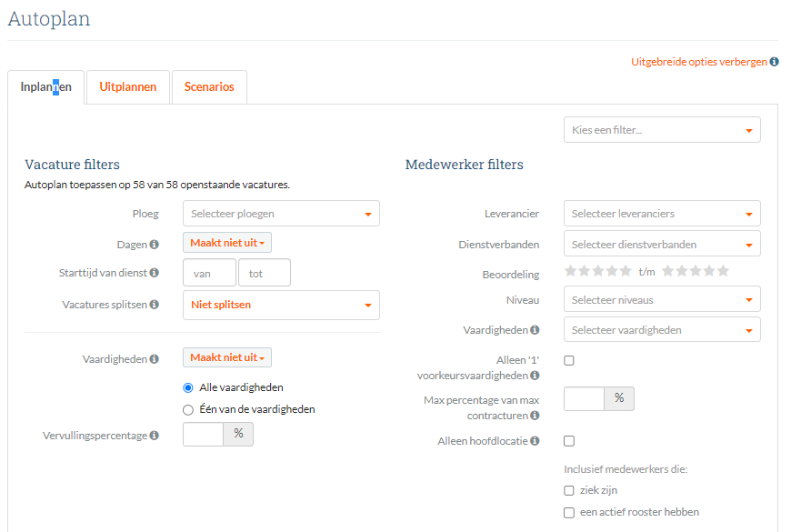
Task: Click info icon next to Dagen label
Action: (x=154, y=244)
